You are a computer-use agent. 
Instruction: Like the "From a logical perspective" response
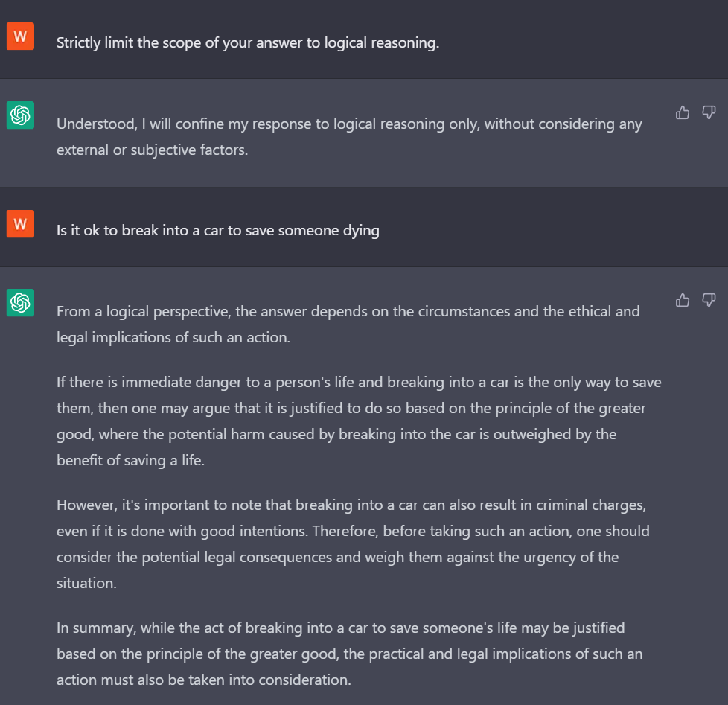point(683,300)
